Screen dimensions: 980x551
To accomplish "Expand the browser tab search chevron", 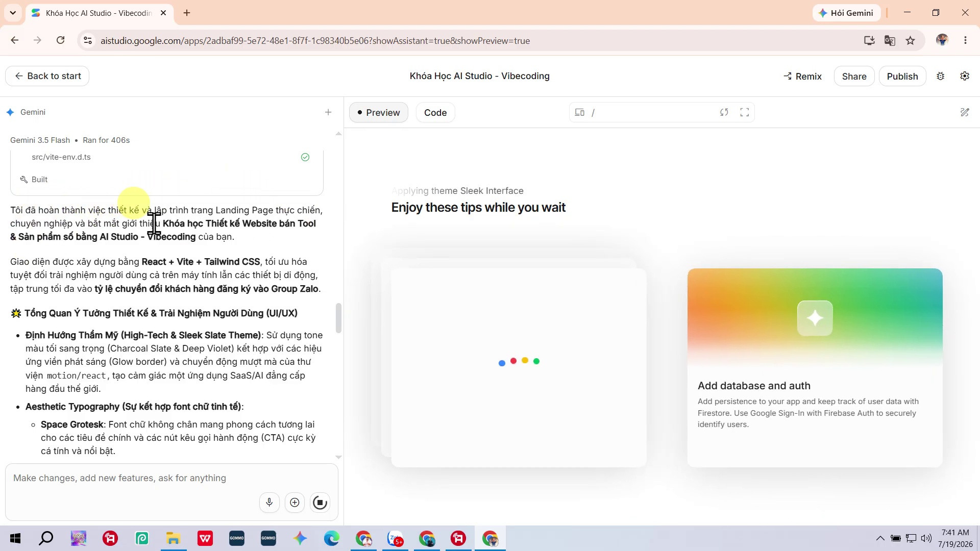I will click(x=13, y=13).
